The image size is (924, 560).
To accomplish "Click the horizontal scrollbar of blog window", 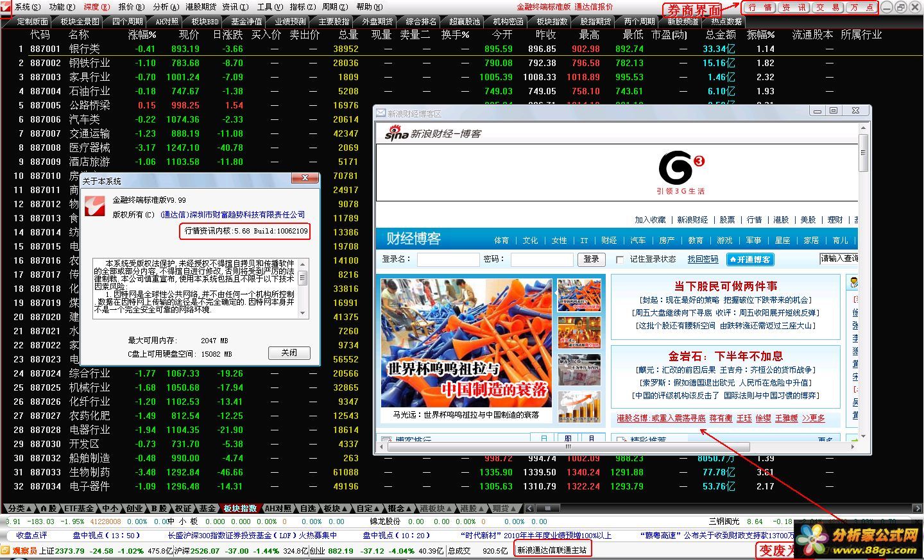I will coord(568,446).
